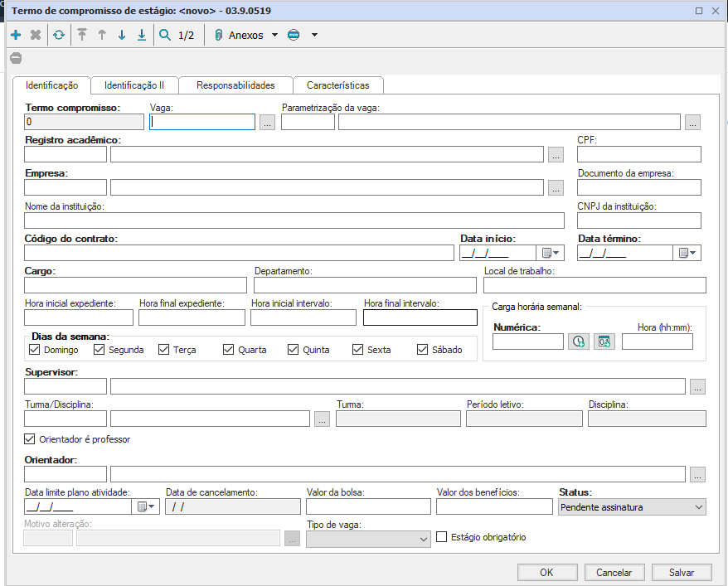Screen dimensions: 728x586
Task: Expand the Anexos dropdown arrow
Action: click(274, 35)
